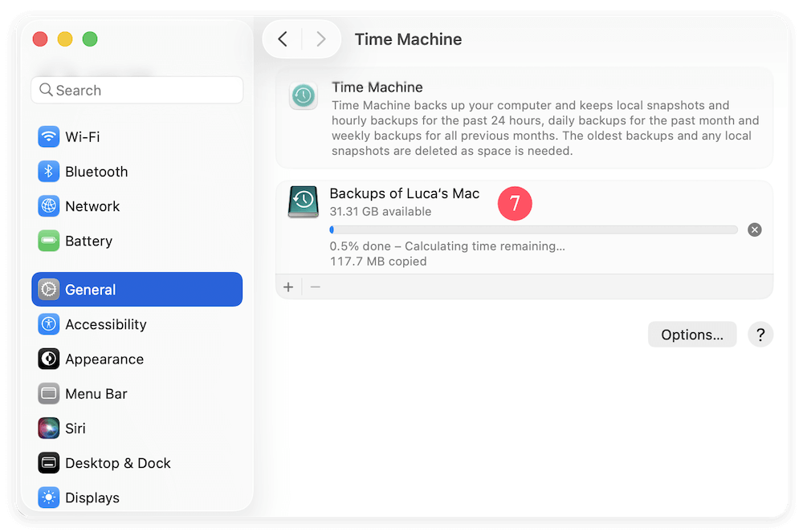Image resolution: width=803 pixels, height=532 pixels.
Task: Click the backup progress bar
Action: [x=533, y=230]
